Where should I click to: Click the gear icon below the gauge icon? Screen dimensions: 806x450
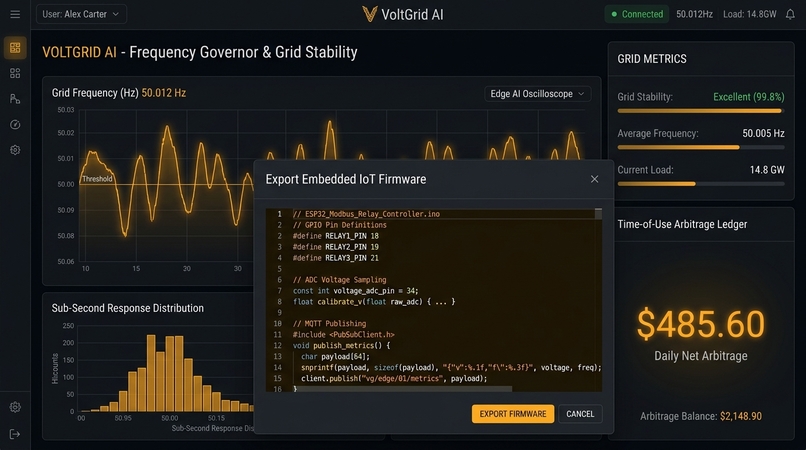(15, 150)
